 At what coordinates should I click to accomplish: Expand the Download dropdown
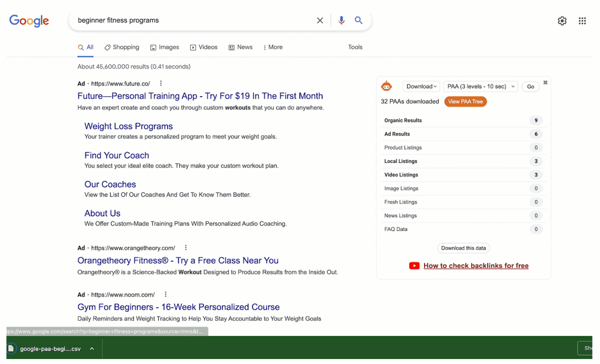pyautogui.click(x=421, y=86)
